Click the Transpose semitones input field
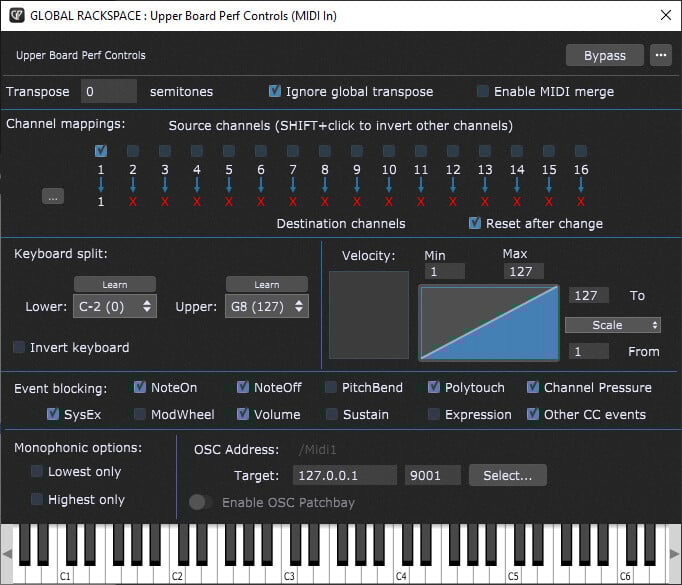The width and height of the screenshot is (682, 585). click(109, 91)
